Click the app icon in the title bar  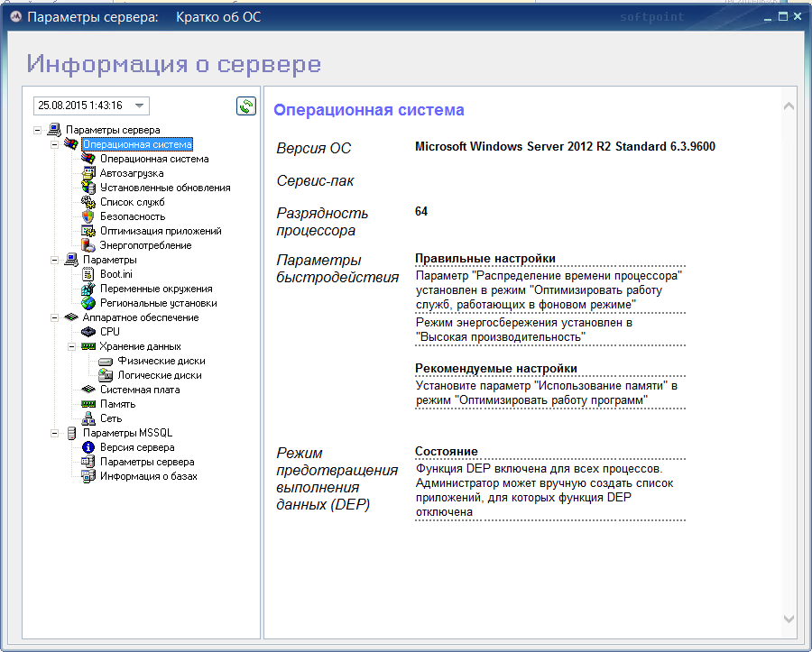15,17
